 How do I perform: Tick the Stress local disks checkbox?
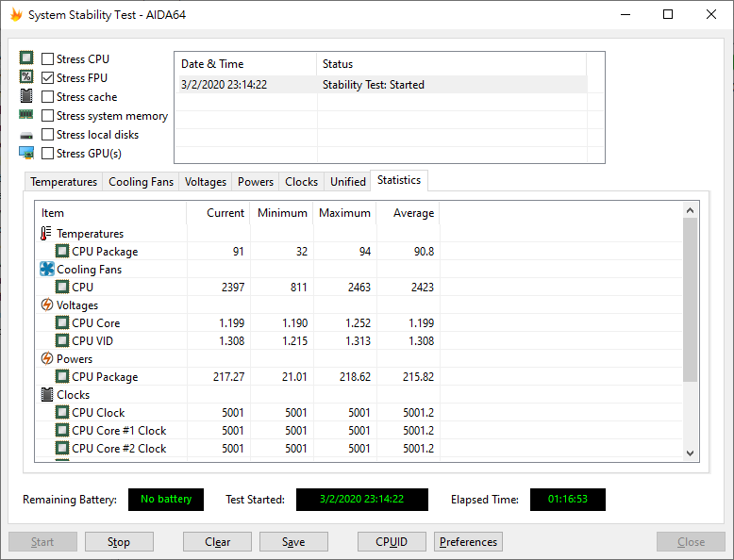[x=47, y=134]
